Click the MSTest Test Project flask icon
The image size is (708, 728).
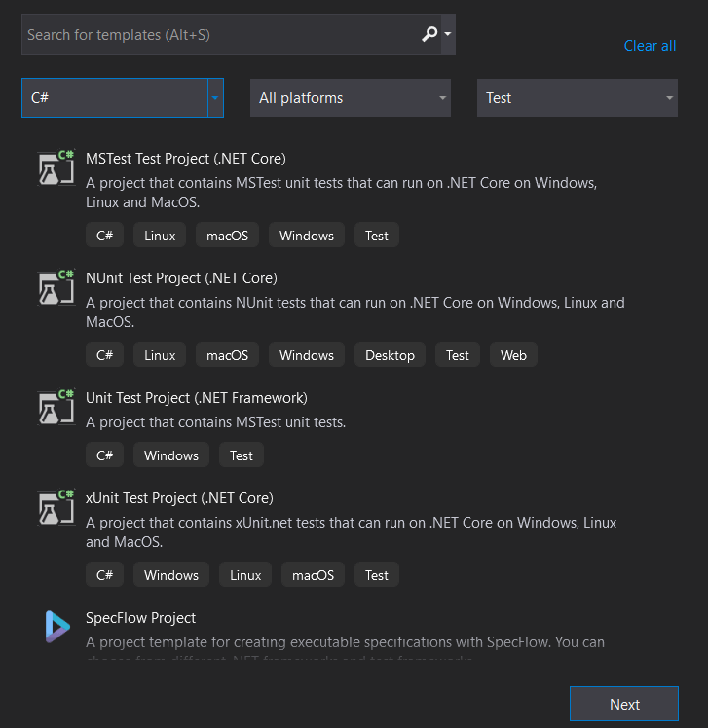[56, 167]
